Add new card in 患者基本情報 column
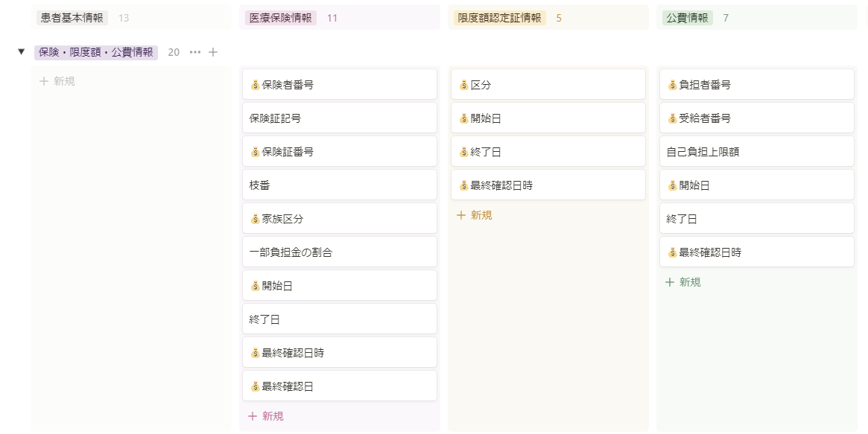Image resolution: width=868 pixels, height=434 pixels. (57, 81)
